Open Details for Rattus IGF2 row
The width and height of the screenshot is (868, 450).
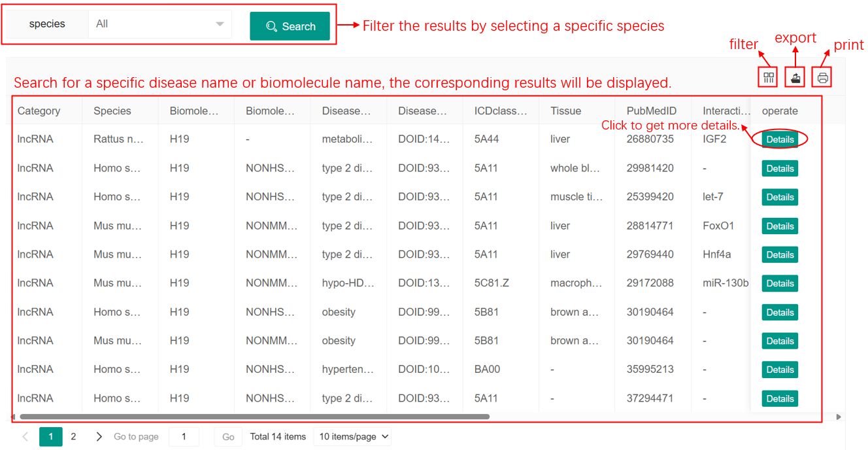780,139
